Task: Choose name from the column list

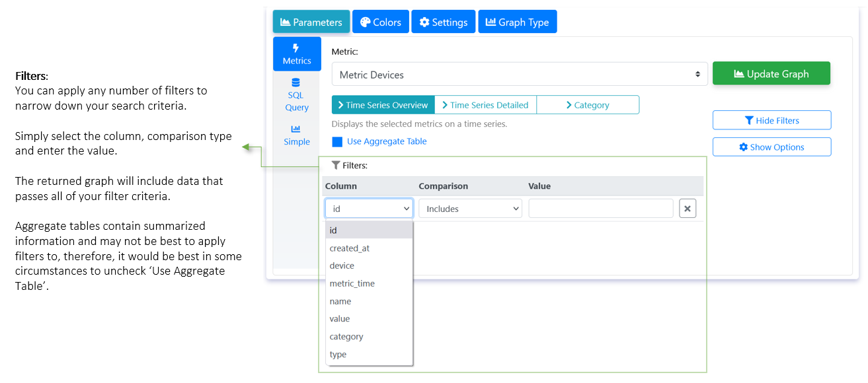Action: click(369, 301)
